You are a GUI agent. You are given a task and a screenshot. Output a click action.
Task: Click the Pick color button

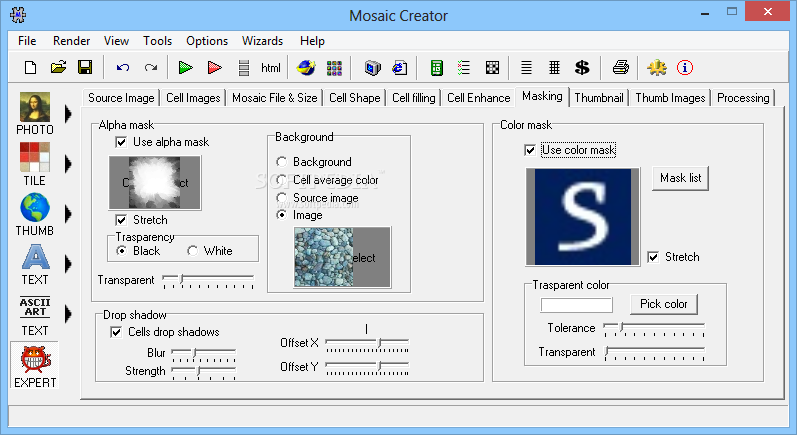[663, 304]
